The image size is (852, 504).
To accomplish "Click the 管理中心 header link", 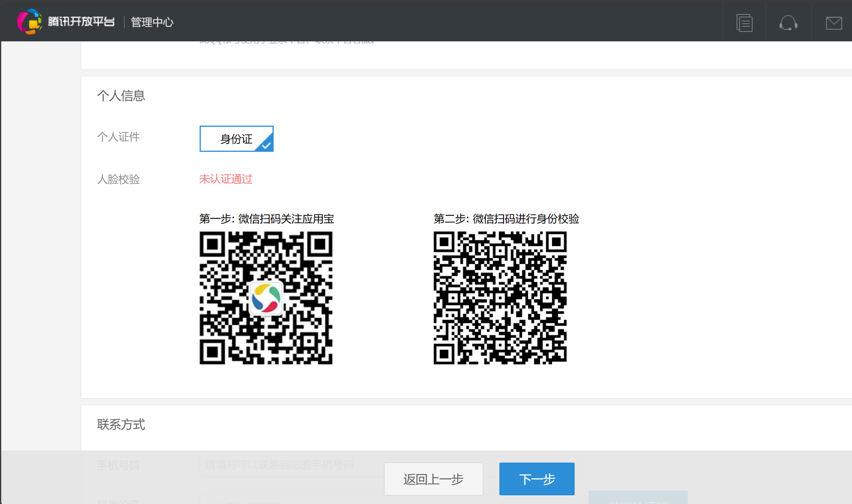I will click(152, 22).
